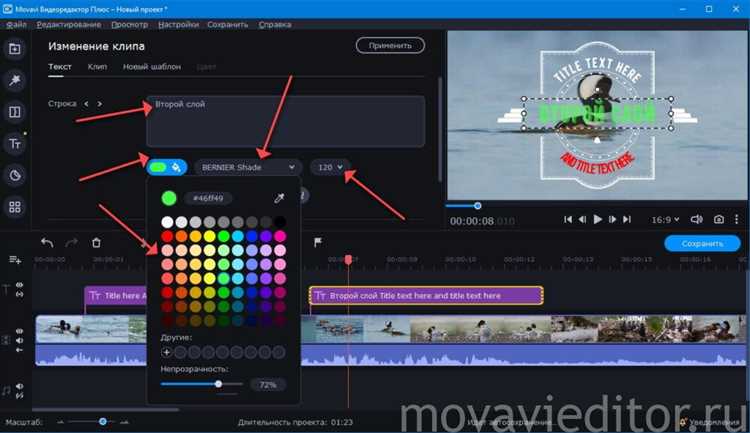The width and height of the screenshot is (750, 433).
Task: Toggle video track arrow icon below mute
Action: click(x=20, y=350)
